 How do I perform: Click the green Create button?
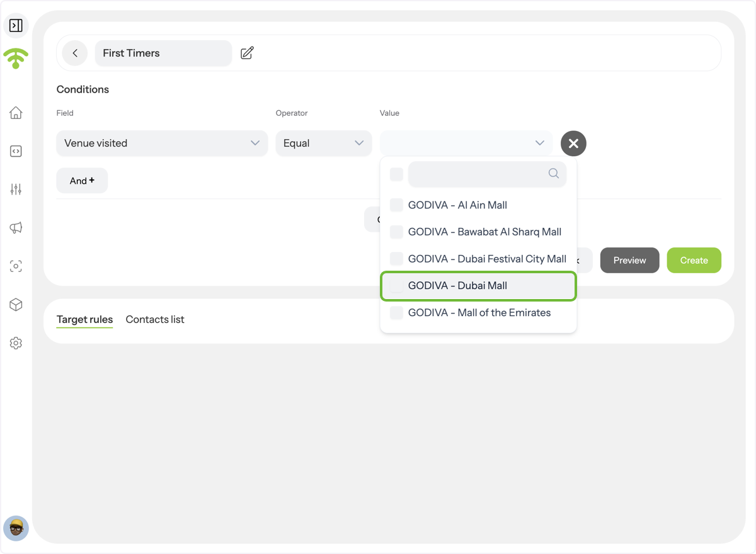(694, 260)
